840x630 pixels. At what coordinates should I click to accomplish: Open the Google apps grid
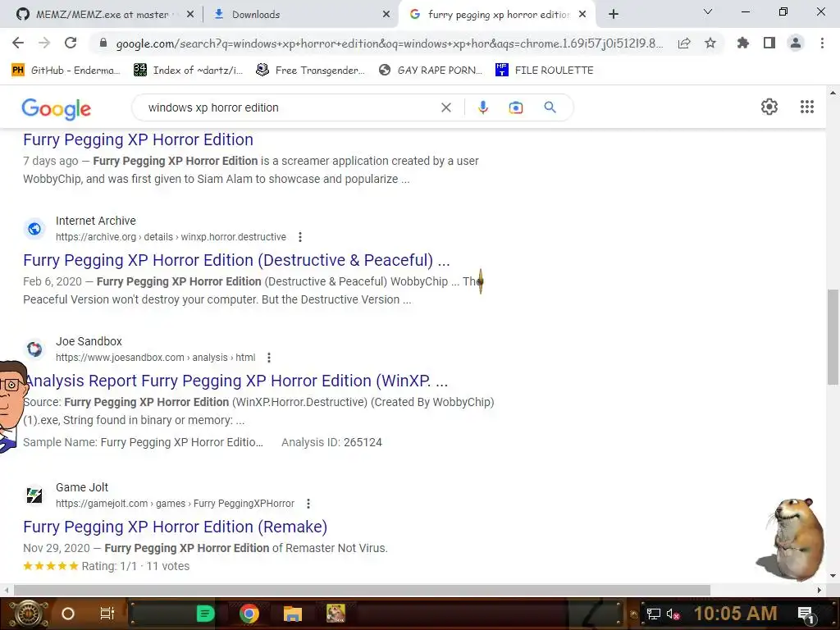point(807,107)
